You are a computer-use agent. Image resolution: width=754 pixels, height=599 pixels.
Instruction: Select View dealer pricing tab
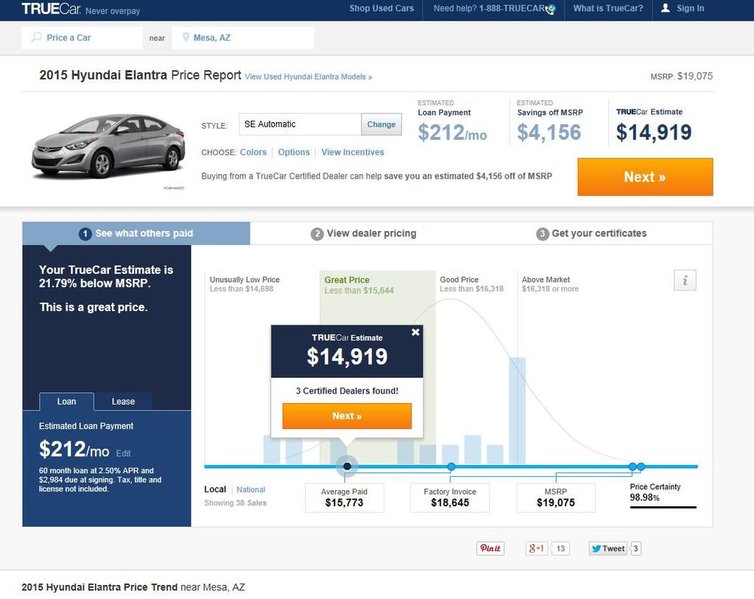(364, 234)
